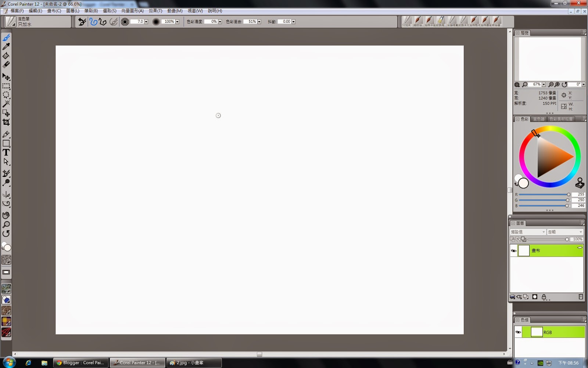Open the 忽略 composite depth dropdown
The height and width of the screenshot is (368, 588).
pos(565,232)
